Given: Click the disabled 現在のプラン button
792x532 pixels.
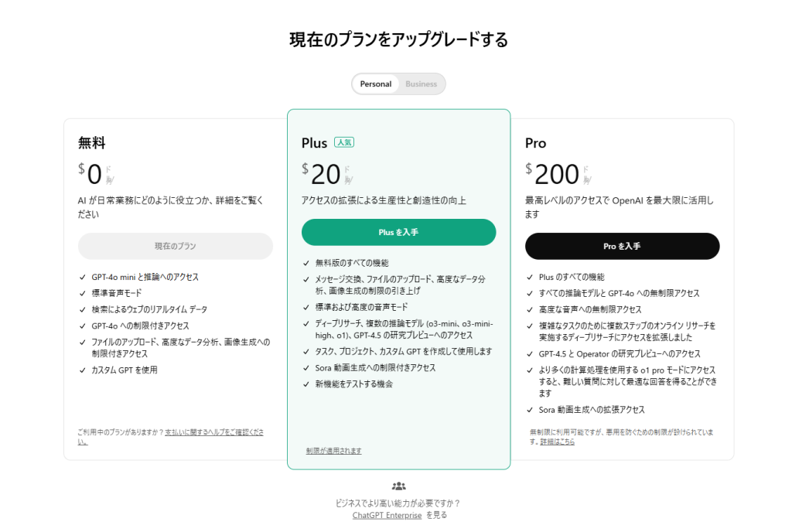Looking at the screenshot, I should coord(176,247).
